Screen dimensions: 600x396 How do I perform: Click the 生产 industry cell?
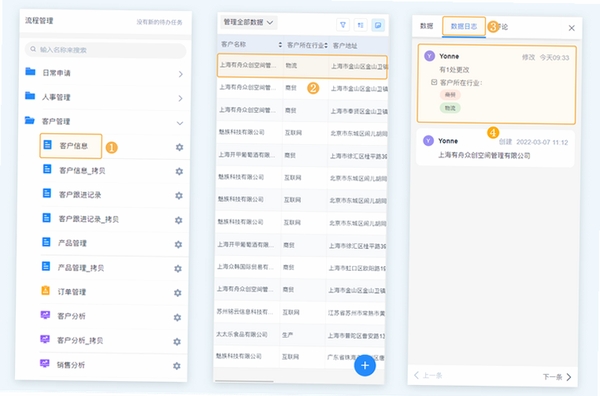287,335
